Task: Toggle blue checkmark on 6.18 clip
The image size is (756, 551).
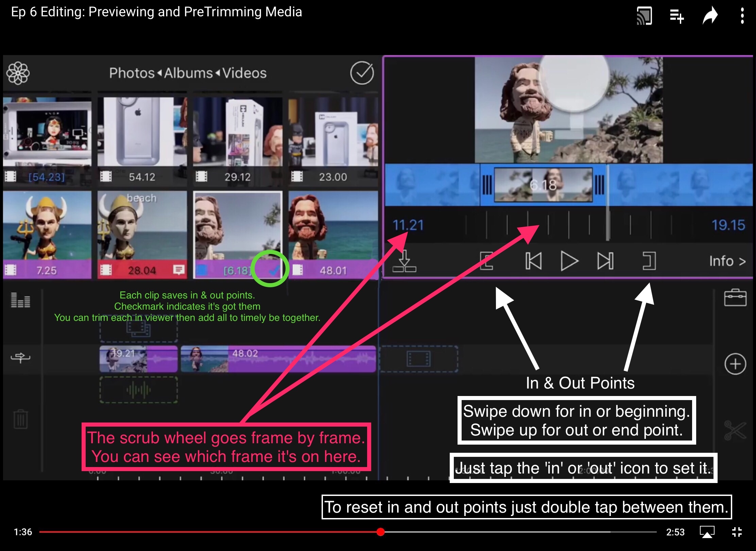Action: (274, 270)
